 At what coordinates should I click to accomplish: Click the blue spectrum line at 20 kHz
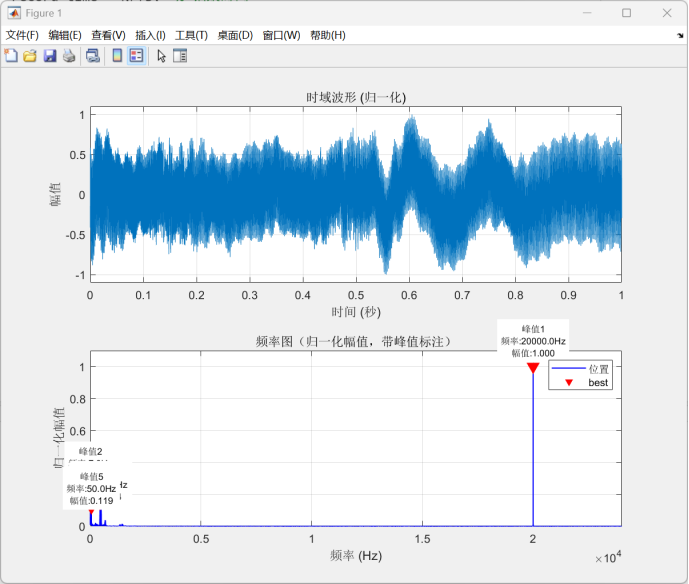point(533,448)
